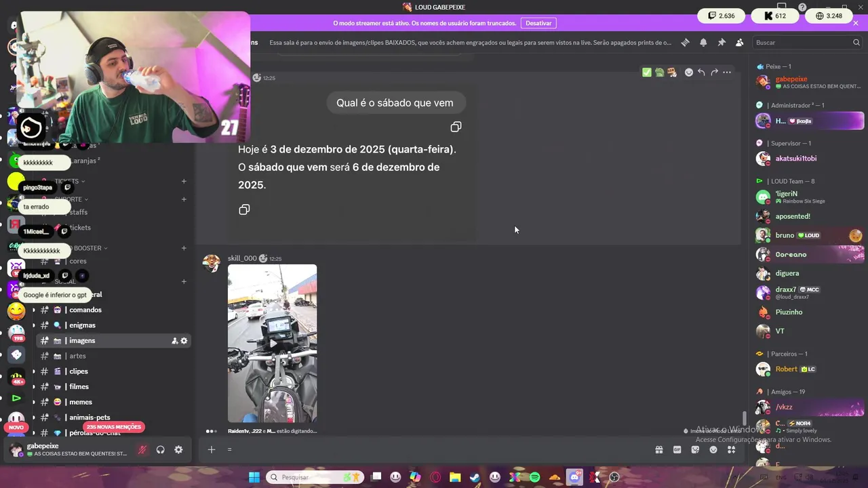Open aposented! member profile
The image size is (868, 488).
[810, 216]
